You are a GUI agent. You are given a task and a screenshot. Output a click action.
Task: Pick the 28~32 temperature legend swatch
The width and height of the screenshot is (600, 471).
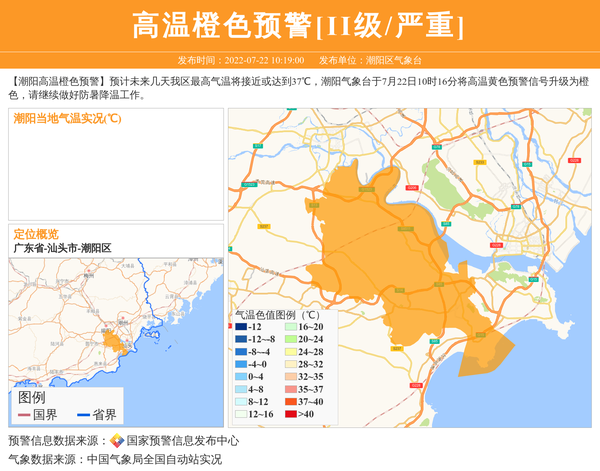290,364
